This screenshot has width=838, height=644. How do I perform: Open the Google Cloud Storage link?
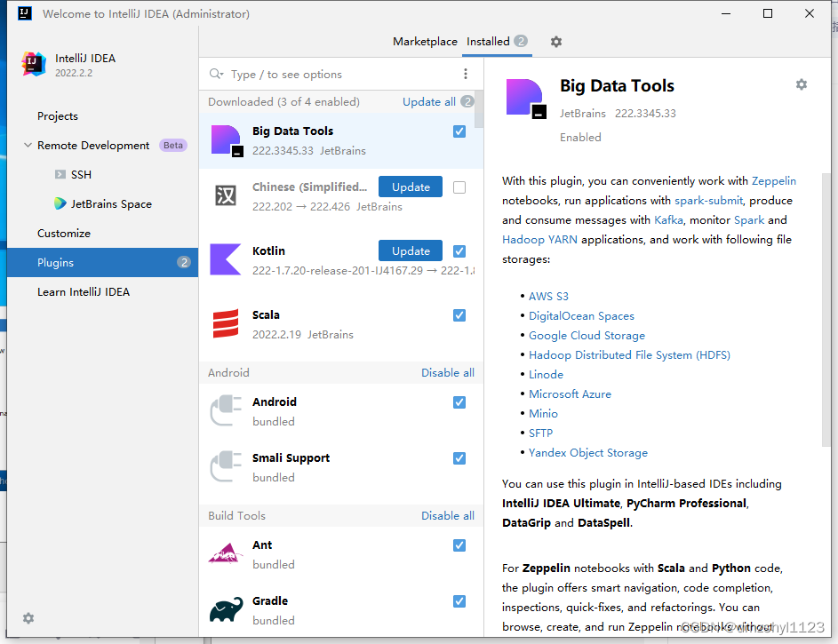tap(587, 336)
